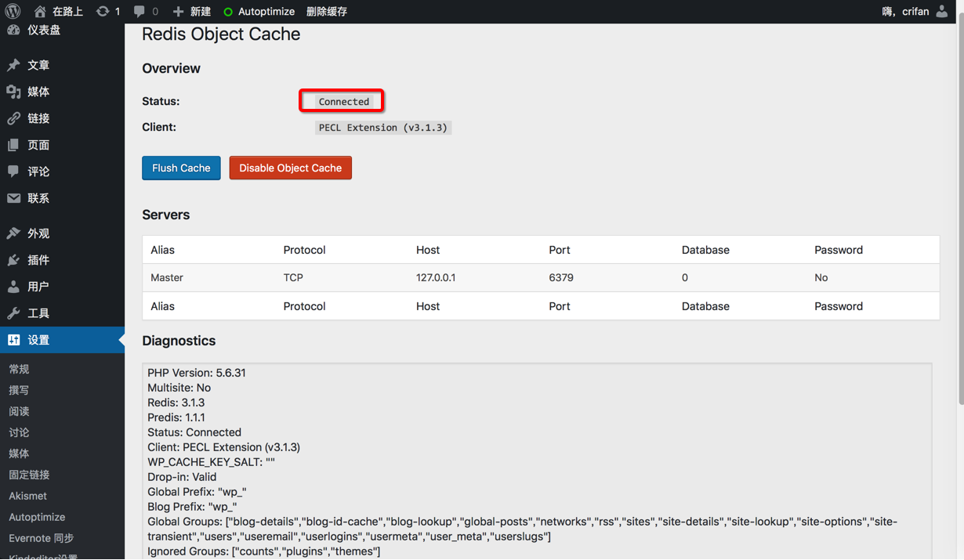Click the home site icon

41,12
